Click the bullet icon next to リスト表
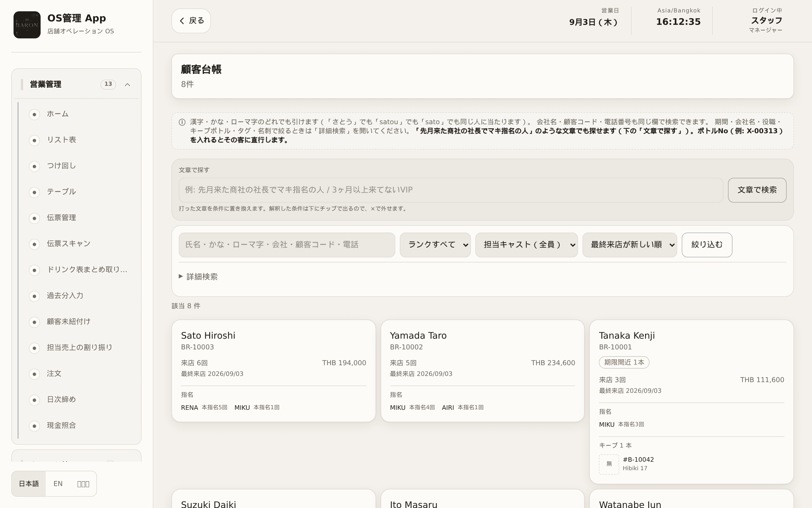Viewport: 812px width, 508px height. pos(34,140)
